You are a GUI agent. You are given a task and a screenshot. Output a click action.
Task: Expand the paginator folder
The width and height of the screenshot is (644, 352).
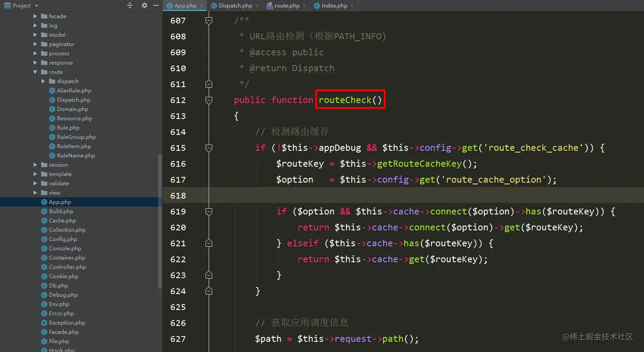coord(35,44)
